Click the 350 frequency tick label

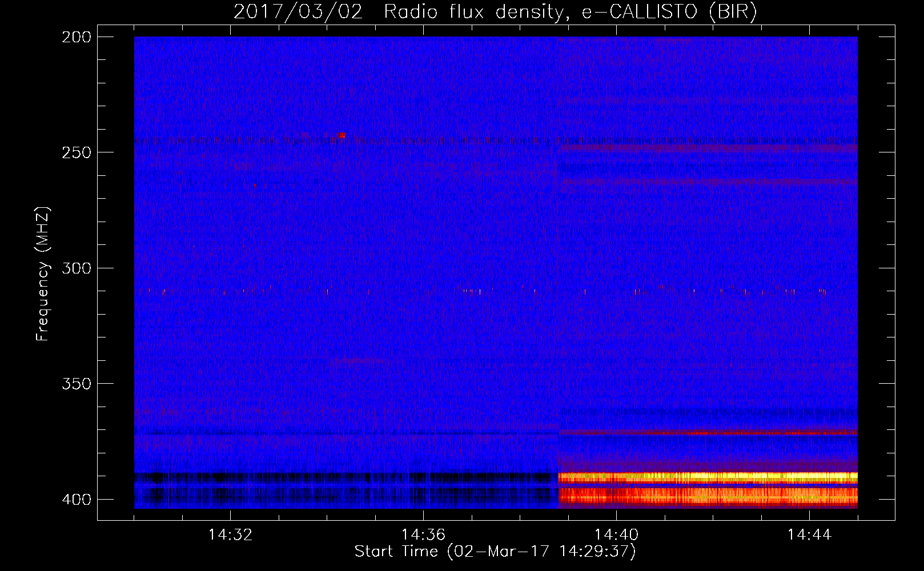[x=77, y=384]
